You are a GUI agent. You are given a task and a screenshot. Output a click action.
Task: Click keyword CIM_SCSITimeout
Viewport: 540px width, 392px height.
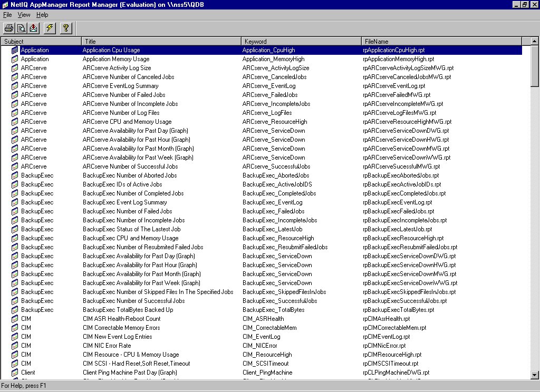pos(266,364)
